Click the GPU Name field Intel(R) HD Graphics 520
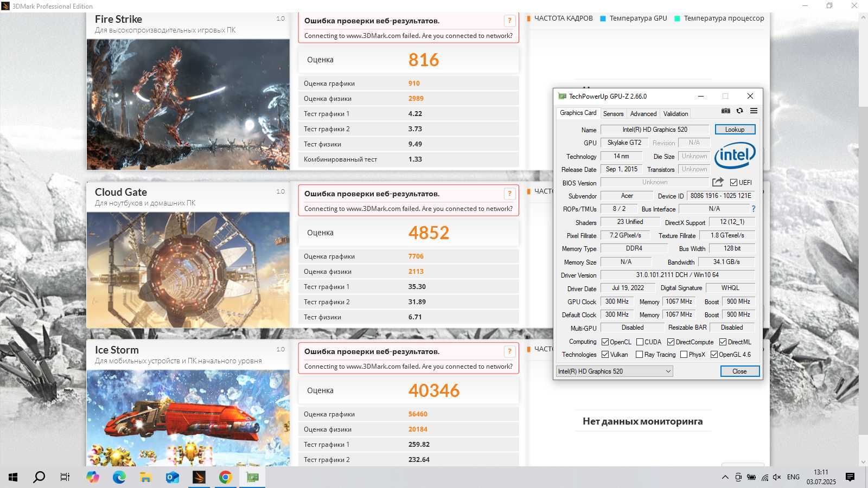This screenshot has height=488, width=868. 655,130
